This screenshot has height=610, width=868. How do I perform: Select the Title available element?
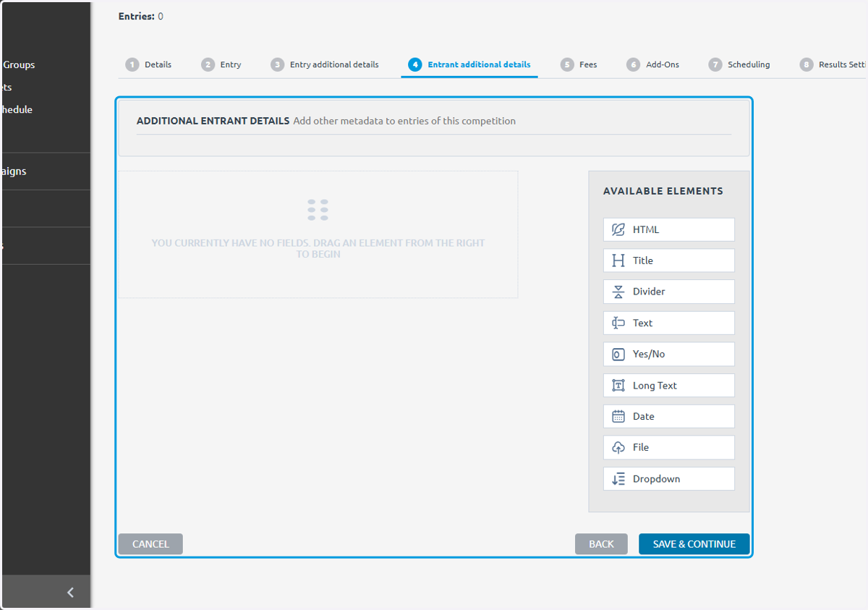(x=669, y=260)
